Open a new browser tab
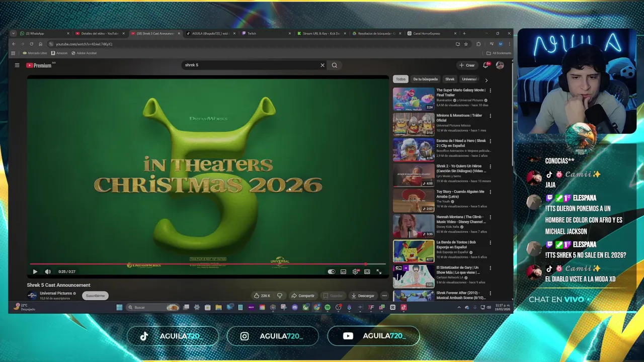The height and width of the screenshot is (362, 644). pyautogui.click(x=464, y=33)
